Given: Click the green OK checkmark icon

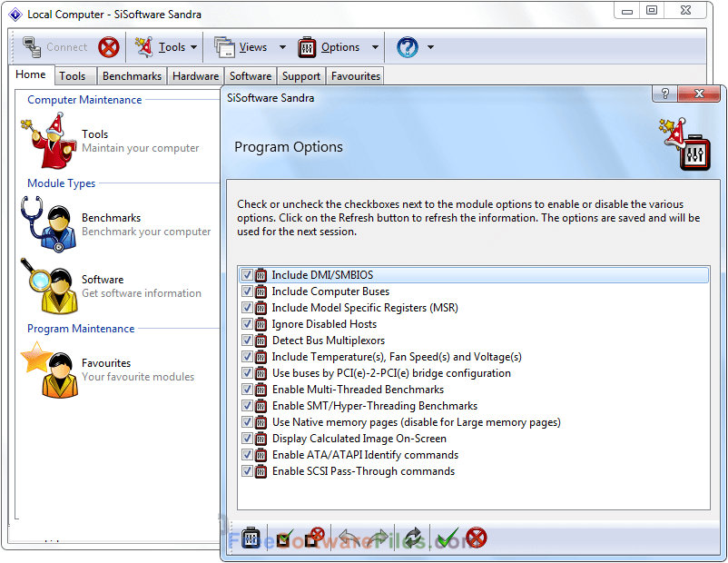Looking at the screenshot, I should [x=448, y=538].
